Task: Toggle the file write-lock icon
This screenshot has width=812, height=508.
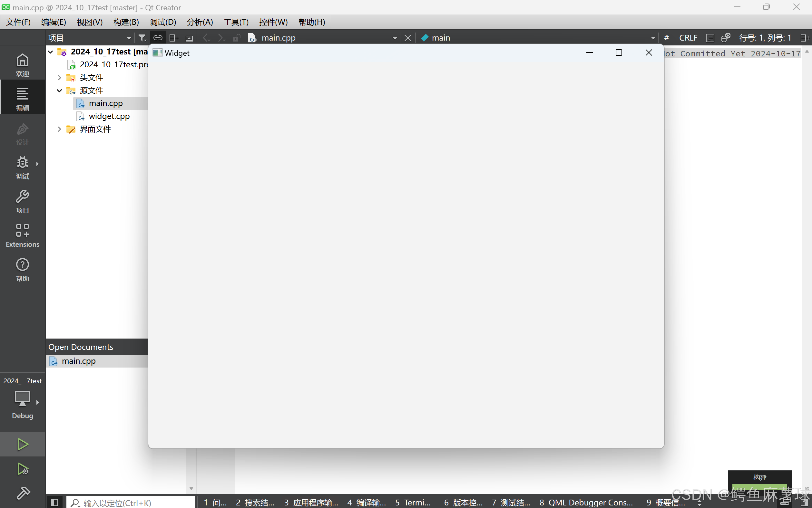Action: coord(236,38)
